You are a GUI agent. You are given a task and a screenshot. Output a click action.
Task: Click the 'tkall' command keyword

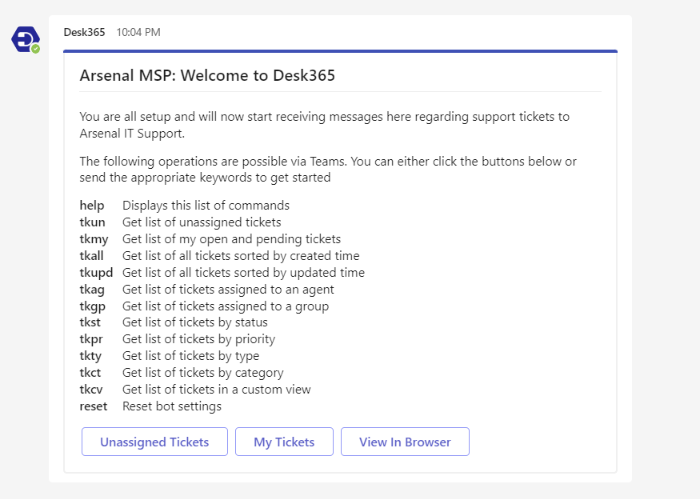pos(92,256)
